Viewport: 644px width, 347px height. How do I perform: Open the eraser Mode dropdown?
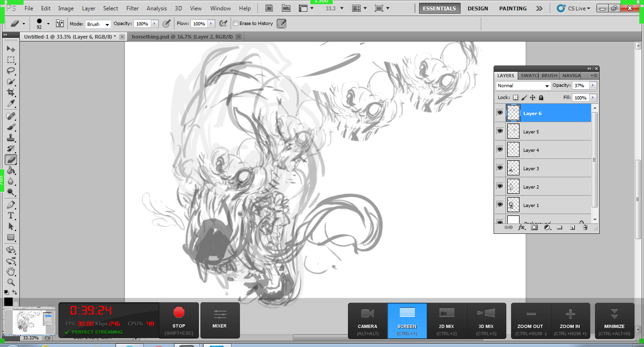click(x=98, y=24)
